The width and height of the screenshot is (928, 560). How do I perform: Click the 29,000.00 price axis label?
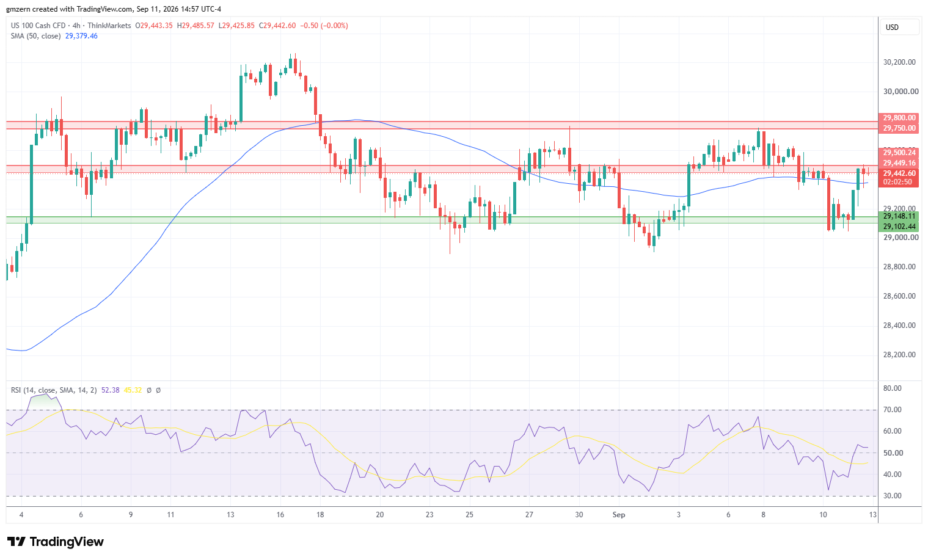click(901, 238)
